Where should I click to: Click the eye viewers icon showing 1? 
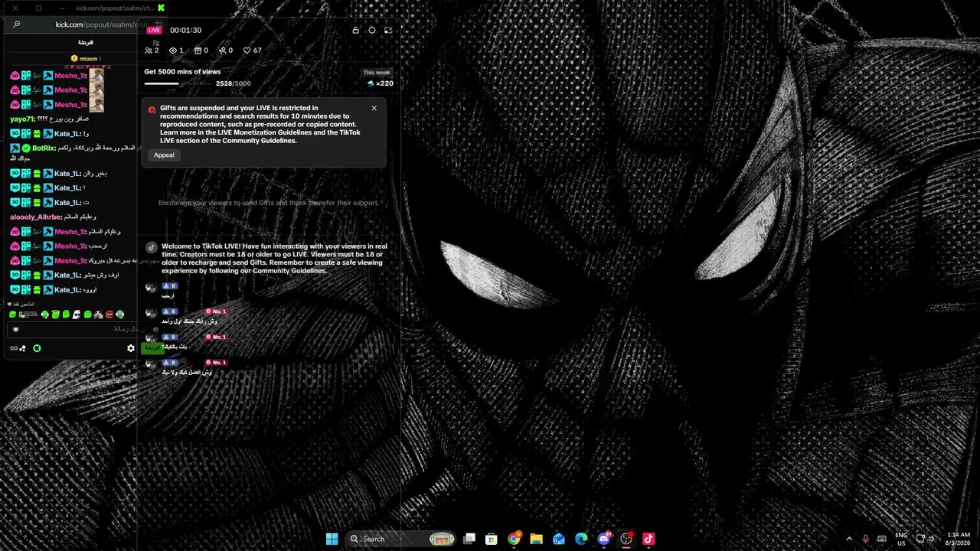click(173, 51)
